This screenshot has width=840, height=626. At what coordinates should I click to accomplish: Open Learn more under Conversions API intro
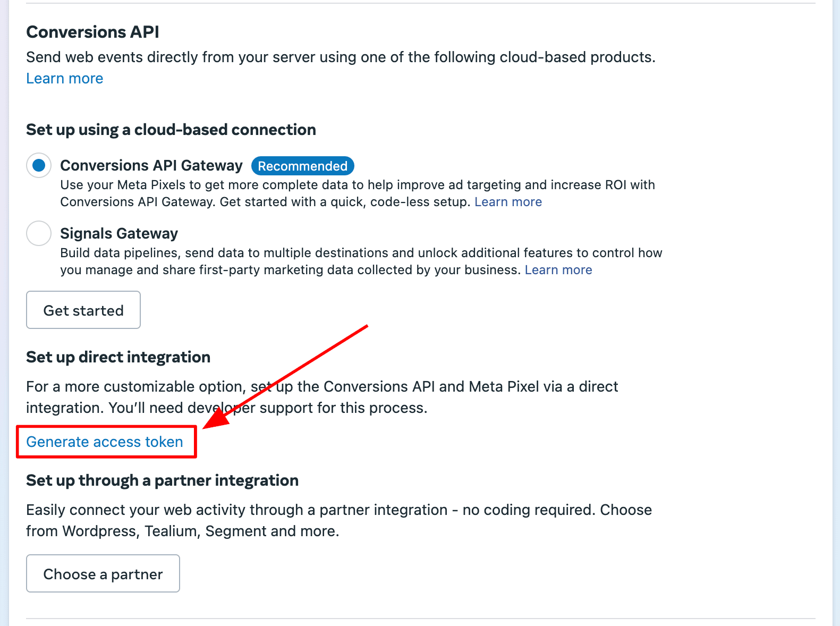(65, 78)
